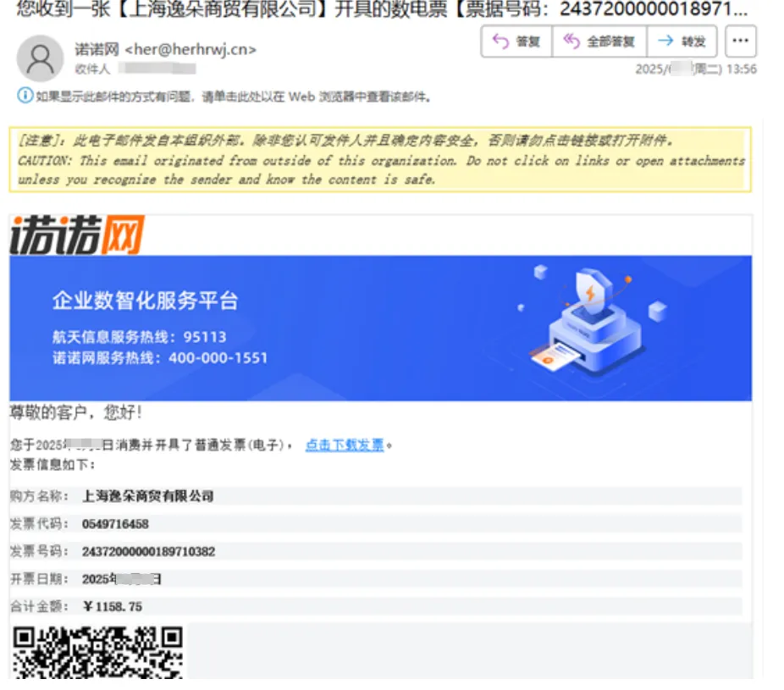Click the 诺诺网 orange logo
Viewport: 784px width, 690px height.
coord(77,235)
